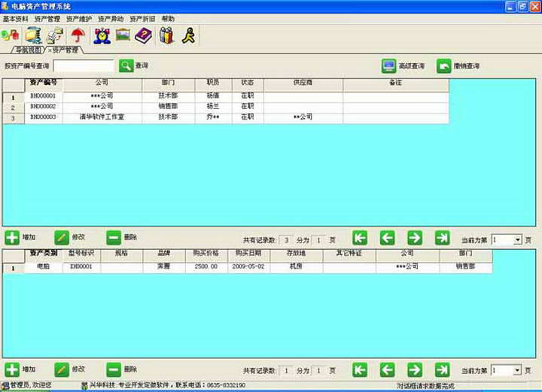Image resolution: width=542 pixels, height=392 pixels.
Task: Open the 资产异动 menu
Action: 111,19
